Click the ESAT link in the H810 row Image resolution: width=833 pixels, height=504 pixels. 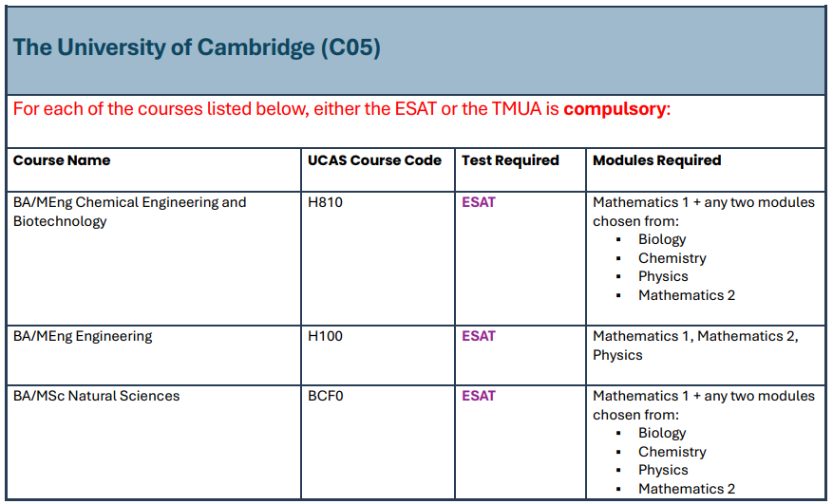479,202
